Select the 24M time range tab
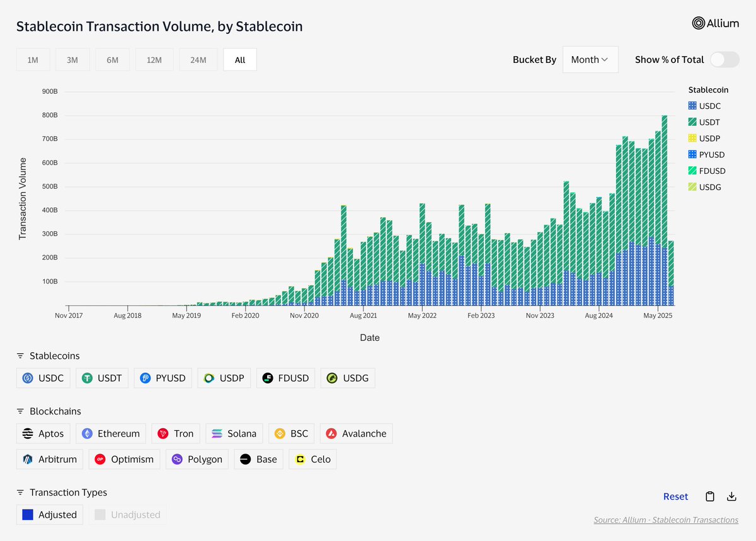Image resolution: width=756 pixels, height=541 pixels. (x=198, y=60)
